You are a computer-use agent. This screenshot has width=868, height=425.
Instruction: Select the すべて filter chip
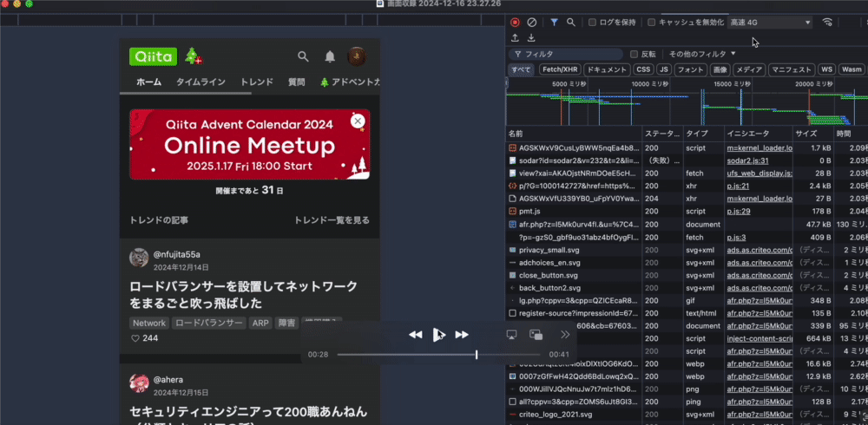point(521,69)
